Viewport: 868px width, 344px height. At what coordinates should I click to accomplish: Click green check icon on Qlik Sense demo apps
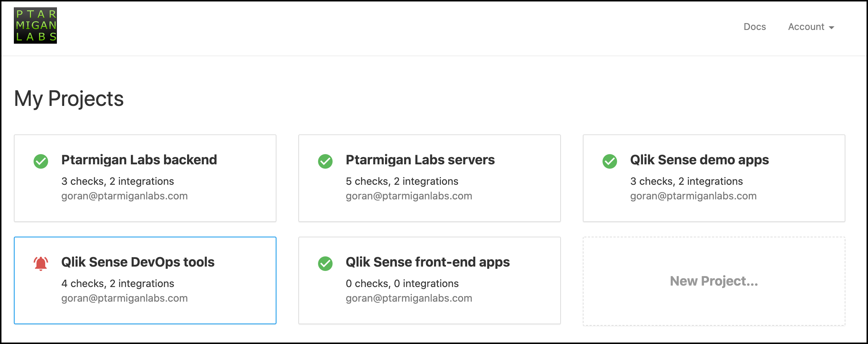(x=610, y=161)
